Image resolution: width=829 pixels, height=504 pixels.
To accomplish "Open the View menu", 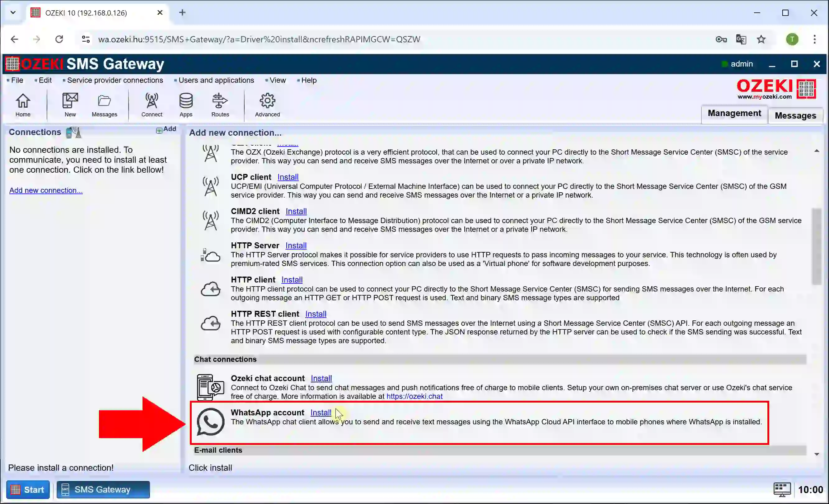I will 278,80.
